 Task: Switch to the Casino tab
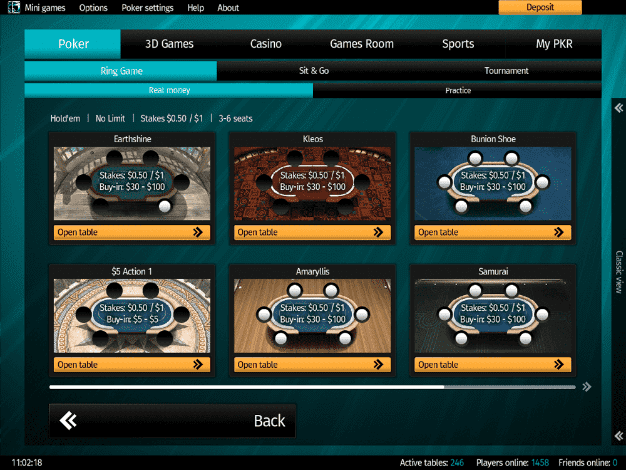[265, 44]
